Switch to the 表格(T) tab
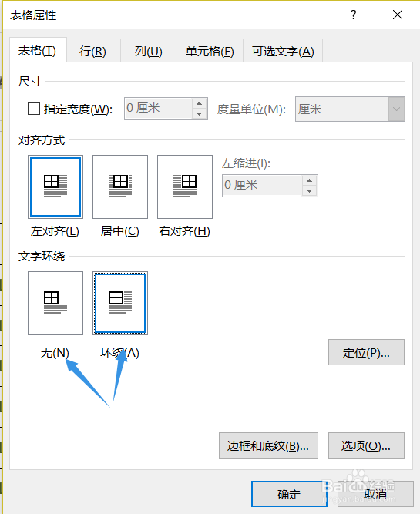This screenshot has width=420, height=514. [38, 51]
